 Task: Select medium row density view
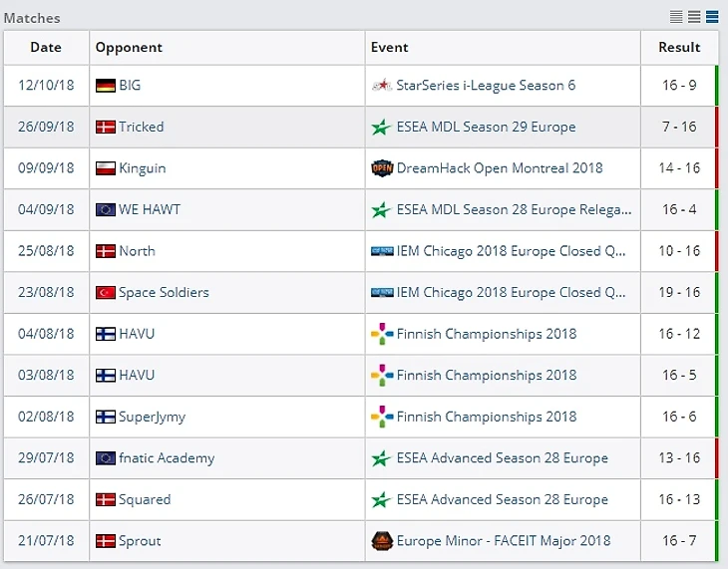pos(694,17)
